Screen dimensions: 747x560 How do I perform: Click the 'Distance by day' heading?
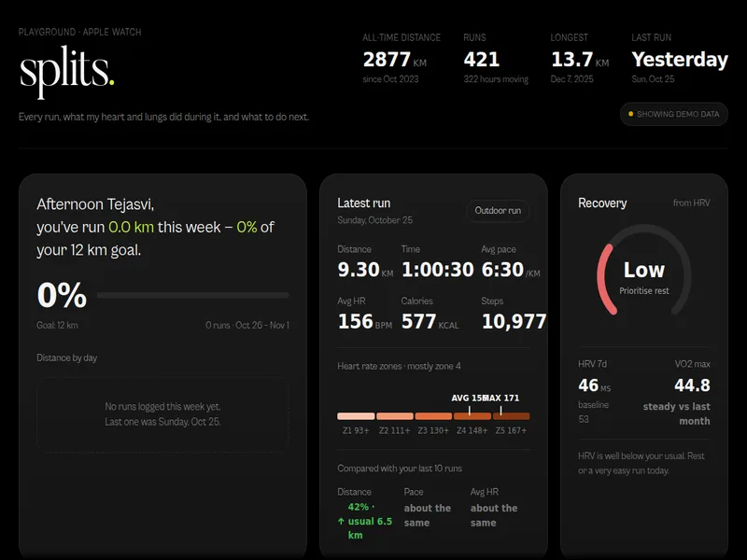(66, 357)
